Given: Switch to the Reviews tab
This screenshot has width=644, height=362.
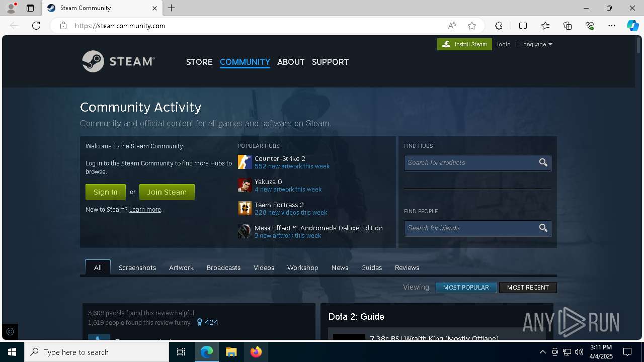Looking at the screenshot, I should pos(407,267).
